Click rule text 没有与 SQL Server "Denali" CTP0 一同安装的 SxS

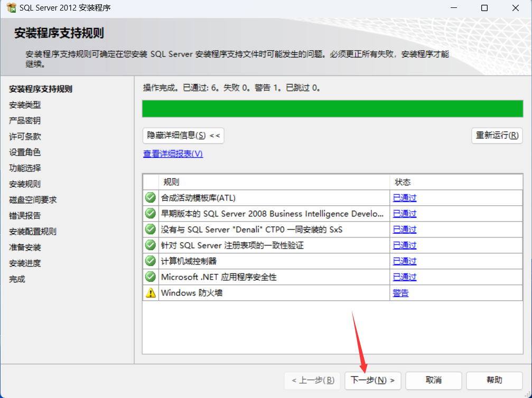tap(252, 230)
